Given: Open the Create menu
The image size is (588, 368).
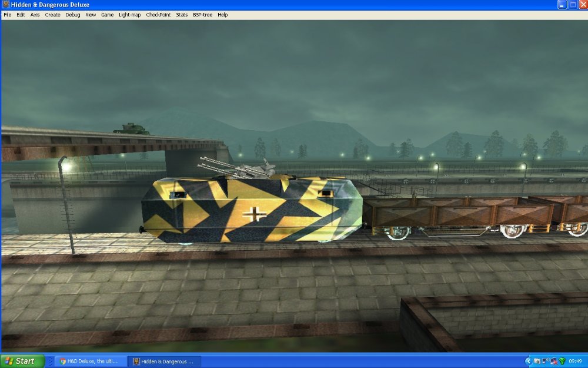Looking at the screenshot, I should (x=52, y=15).
